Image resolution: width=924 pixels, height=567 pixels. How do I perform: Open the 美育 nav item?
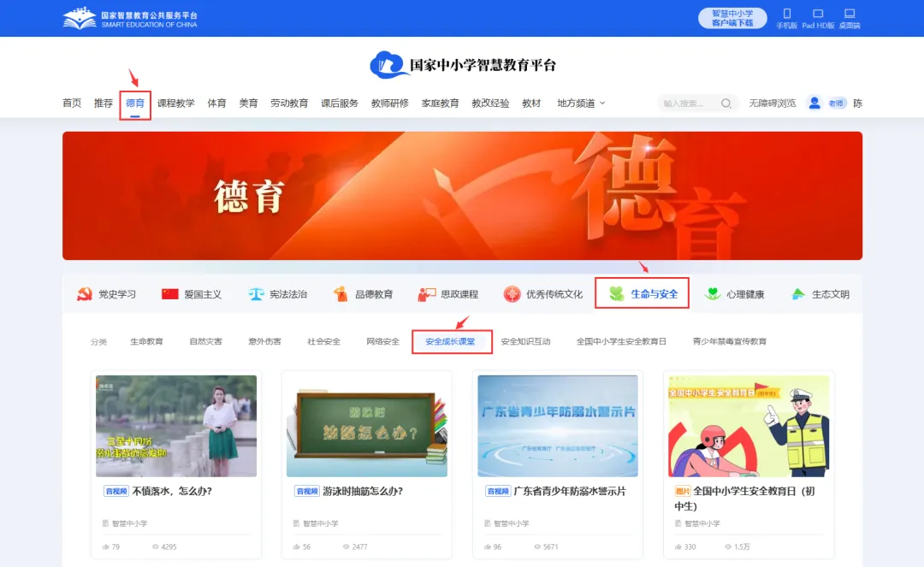248,103
